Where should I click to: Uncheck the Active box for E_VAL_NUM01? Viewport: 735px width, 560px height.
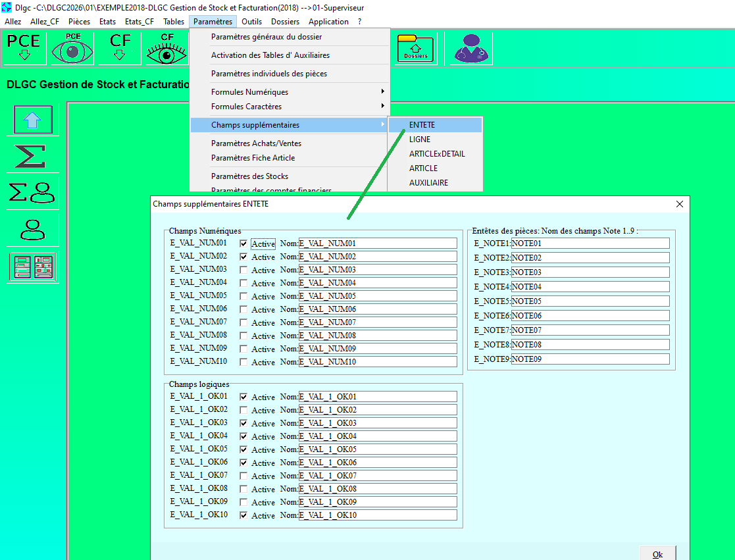click(243, 243)
